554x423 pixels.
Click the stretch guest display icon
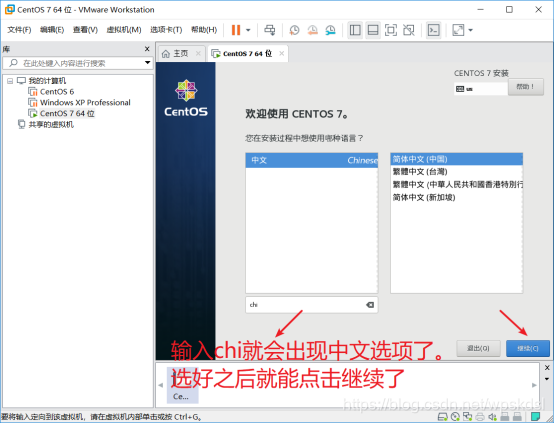coord(458,30)
